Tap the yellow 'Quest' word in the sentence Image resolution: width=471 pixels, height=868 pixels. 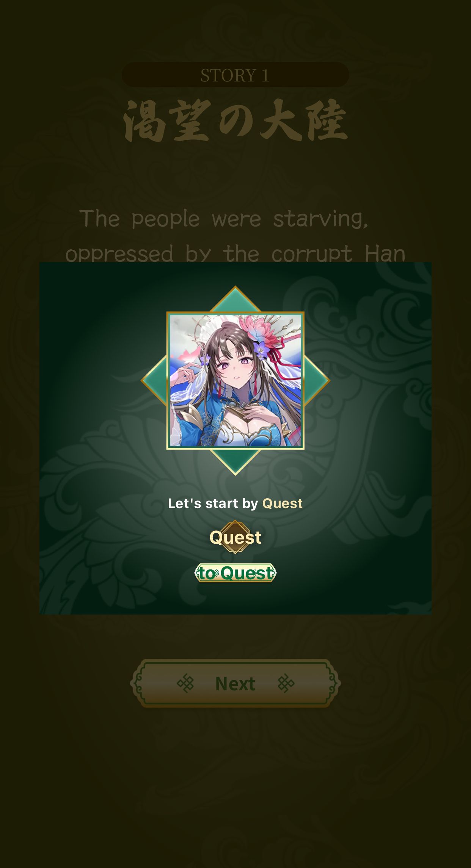pyautogui.click(x=283, y=504)
